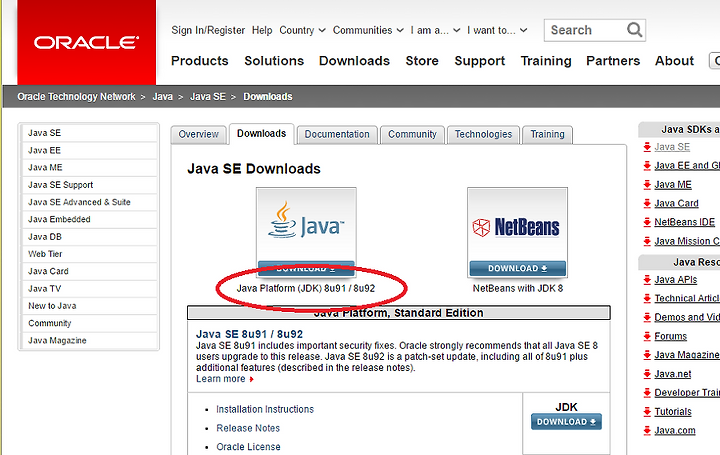Go to Oracle Technology Network breadcrumb
This screenshot has height=455, width=720.
pos(76,96)
